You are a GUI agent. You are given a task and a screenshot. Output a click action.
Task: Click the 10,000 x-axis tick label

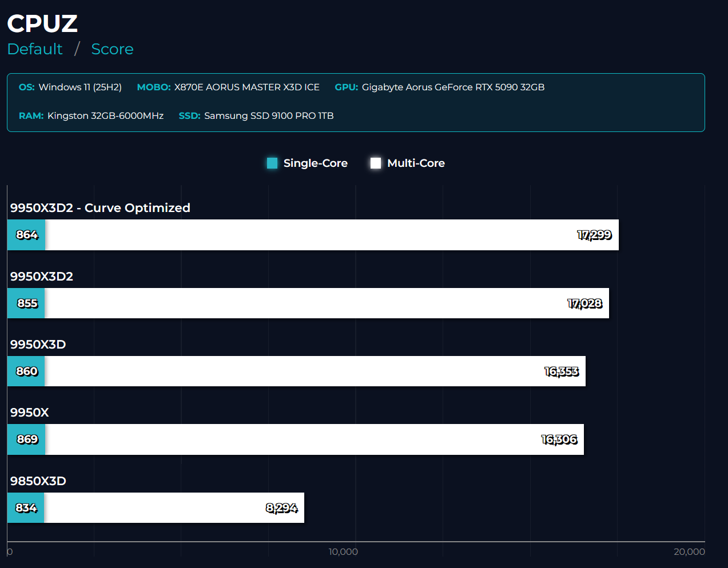coord(343,551)
